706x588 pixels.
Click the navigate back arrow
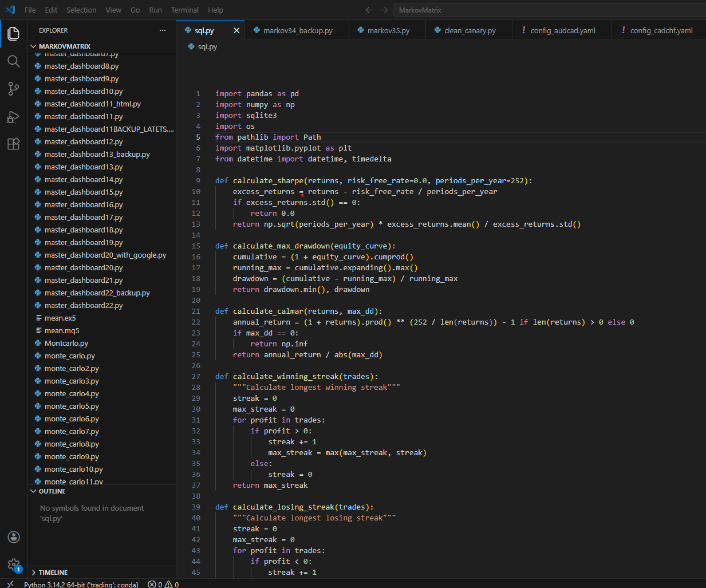pos(369,10)
